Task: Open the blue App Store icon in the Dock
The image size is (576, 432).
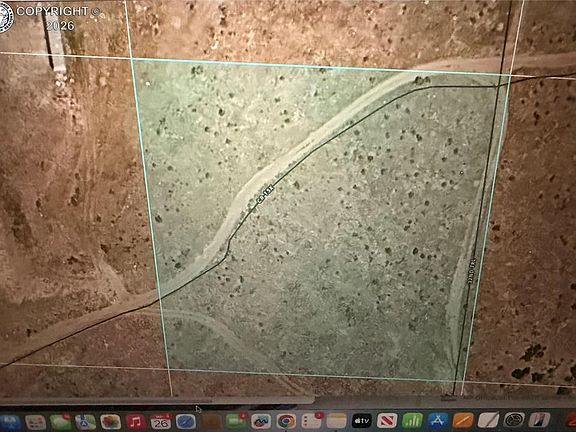Action: pos(438,420)
